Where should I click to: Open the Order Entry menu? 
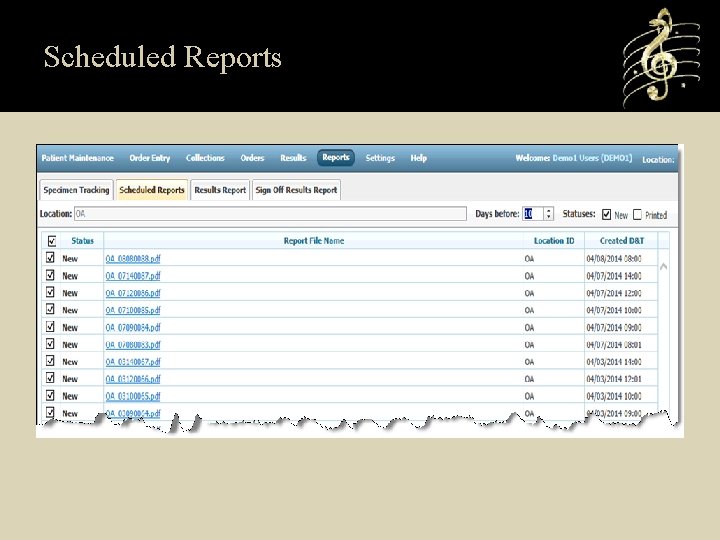tap(150, 158)
